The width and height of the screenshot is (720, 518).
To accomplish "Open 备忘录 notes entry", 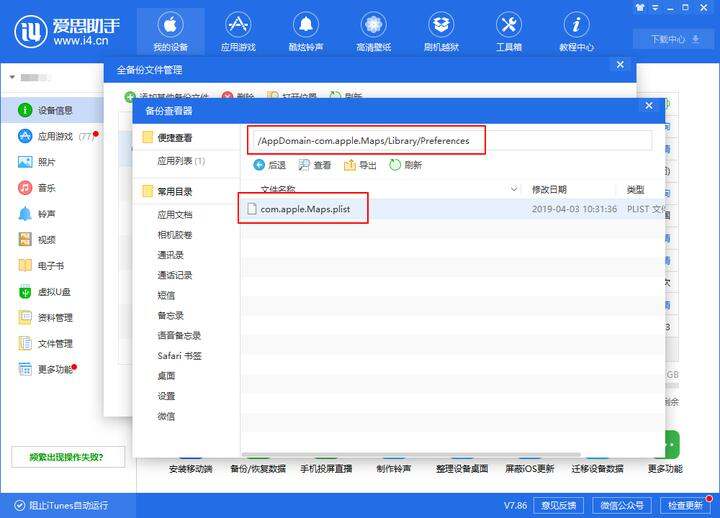I will click(x=170, y=315).
